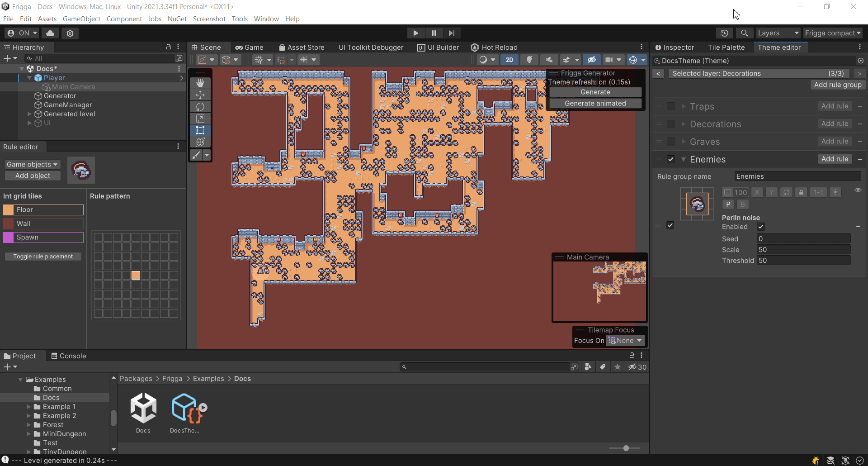This screenshot has height=466, width=868.
Task: Click the Threshold input field
Action: point(803,261)
